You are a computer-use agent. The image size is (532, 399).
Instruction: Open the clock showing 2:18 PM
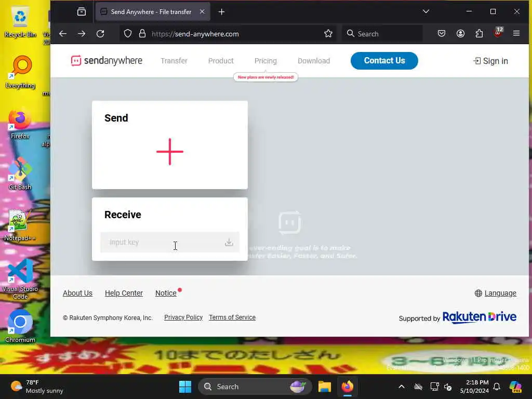pos(474,387)
